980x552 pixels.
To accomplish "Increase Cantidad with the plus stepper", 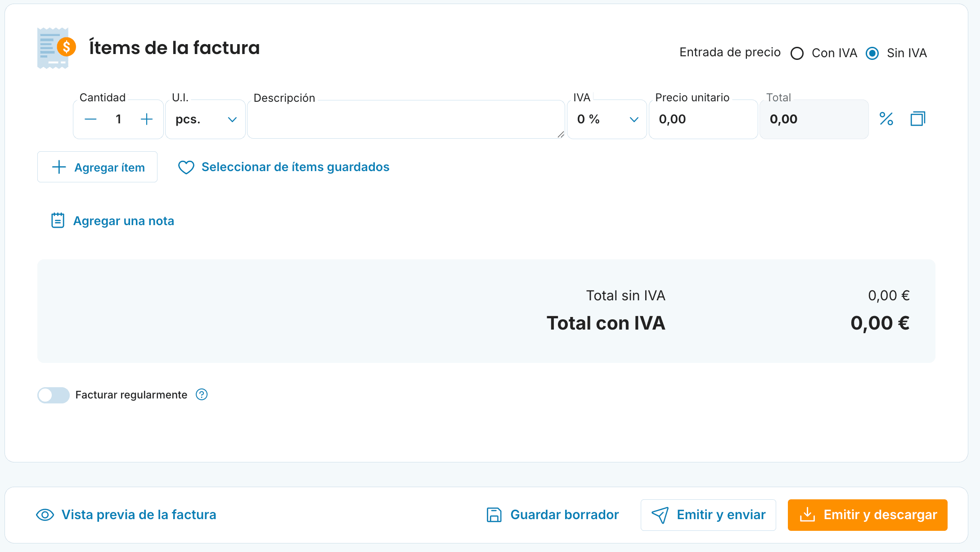I will (x=147, y=119).
